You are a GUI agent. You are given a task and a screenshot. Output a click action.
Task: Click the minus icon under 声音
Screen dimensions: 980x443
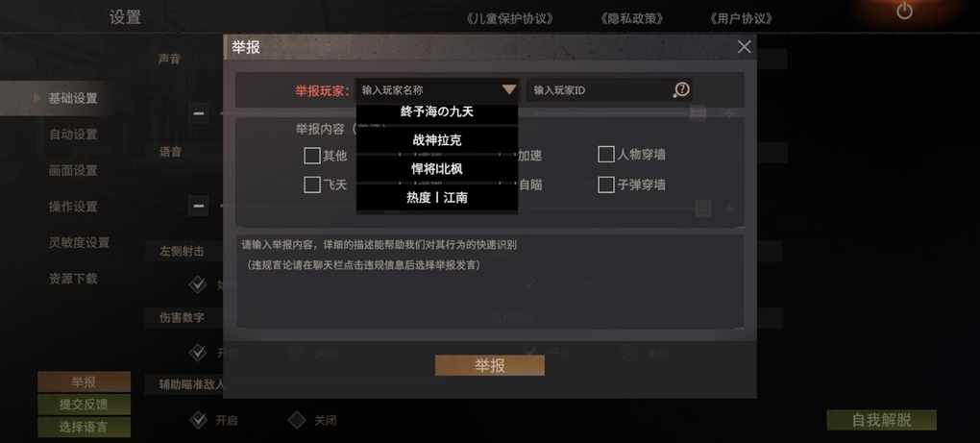(x=199, y=113)
